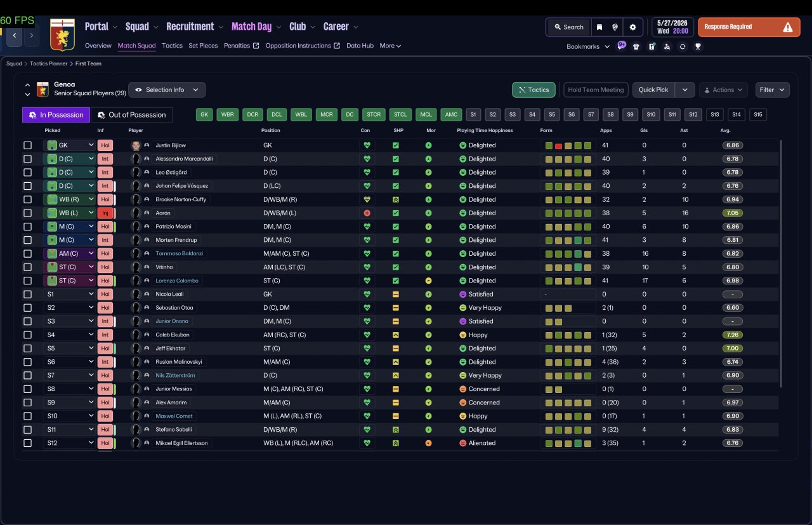Click the Tactics button in squad panel
Screen dimensions: 812x525
[x=534, y=90]
